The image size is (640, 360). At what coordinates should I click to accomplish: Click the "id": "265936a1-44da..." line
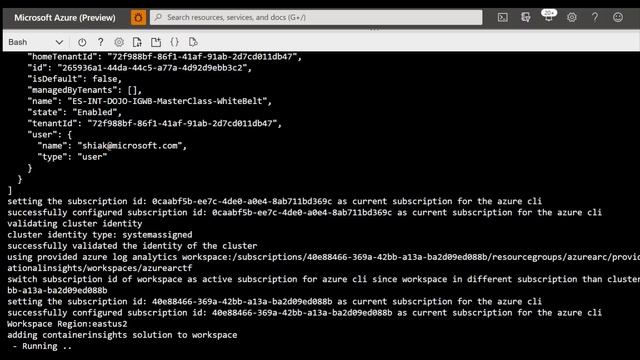pos(140,68)
